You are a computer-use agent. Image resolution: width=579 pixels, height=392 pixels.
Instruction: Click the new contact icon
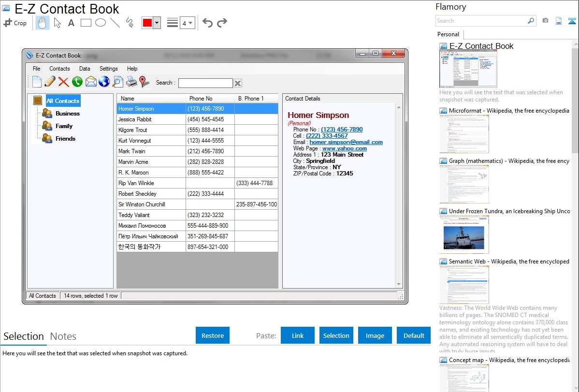[x=37, y=81]
